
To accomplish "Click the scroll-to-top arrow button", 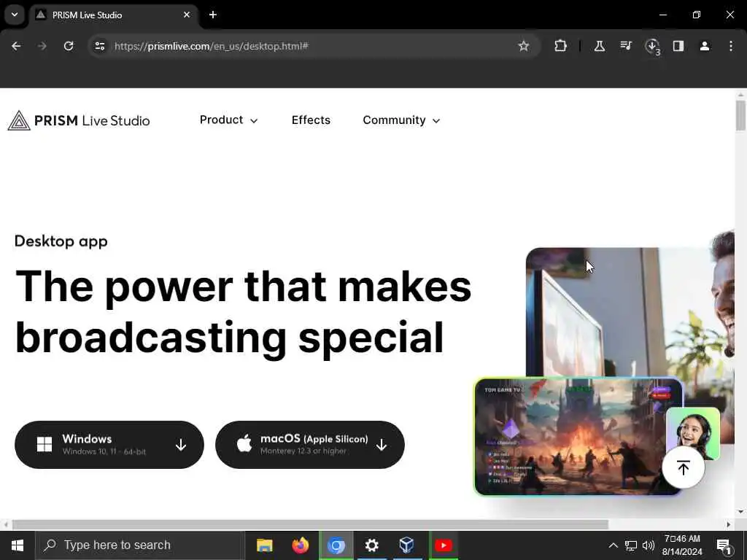I will [x=683, y=467].
